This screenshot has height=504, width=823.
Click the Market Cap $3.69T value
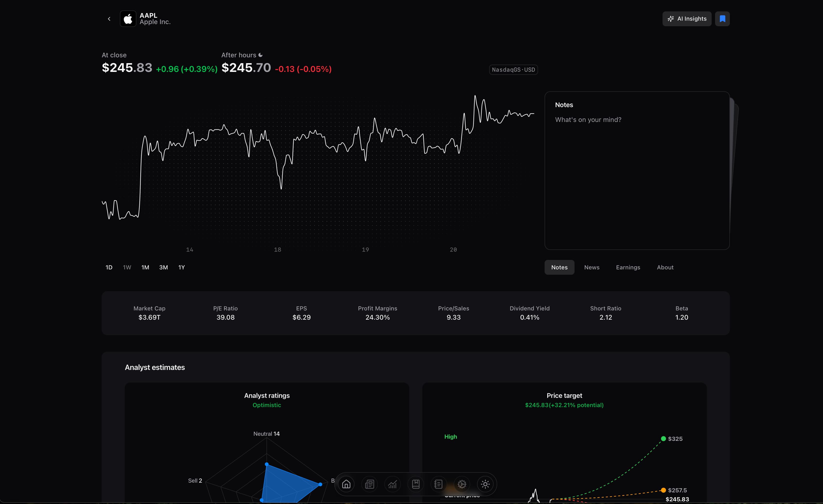(x=149, y=317)
